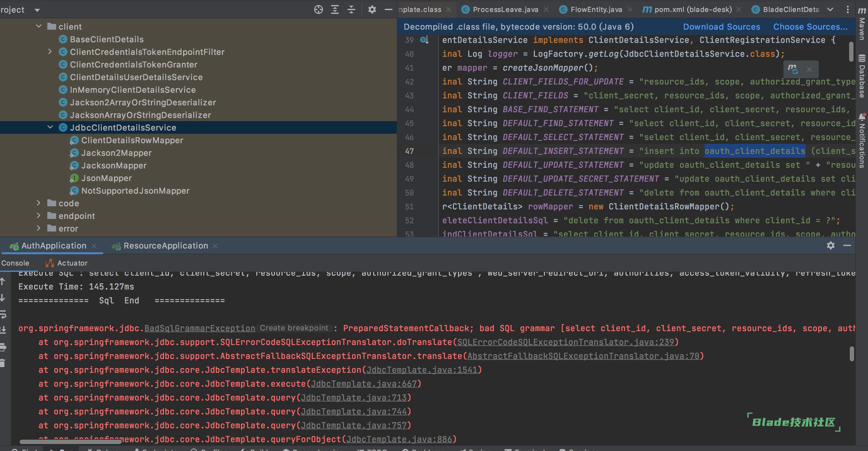Close the AuthApplication run tab
The width and height of the screenshot is (868, 451).
[x=94, y=246]
